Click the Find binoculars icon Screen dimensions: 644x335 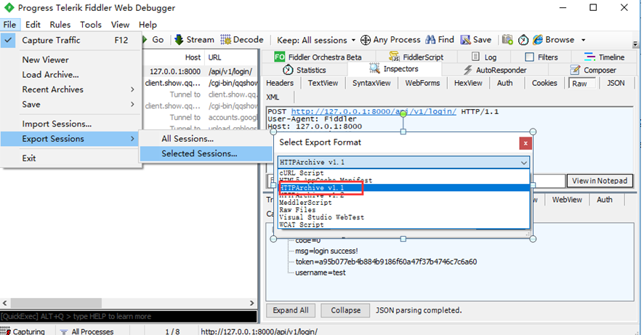(x=430, y=39)
